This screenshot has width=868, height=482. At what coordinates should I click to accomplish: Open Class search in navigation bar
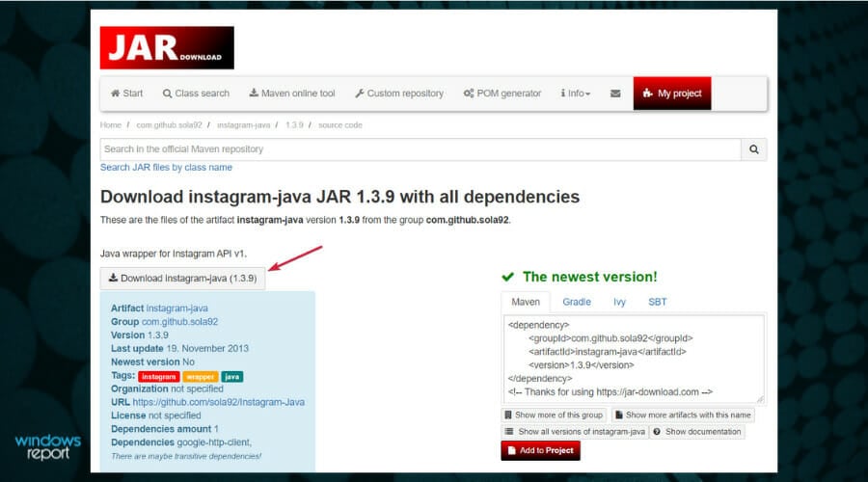tap(196, 94)
